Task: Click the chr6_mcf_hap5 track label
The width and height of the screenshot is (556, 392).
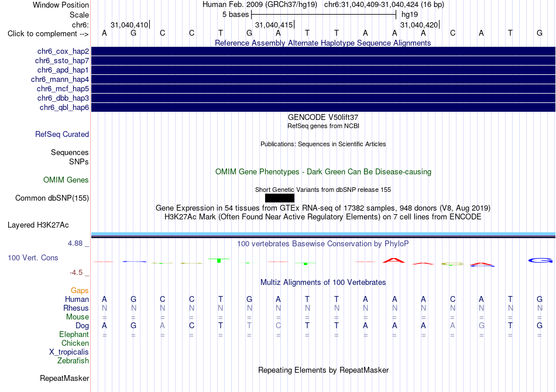Action: 63,88
